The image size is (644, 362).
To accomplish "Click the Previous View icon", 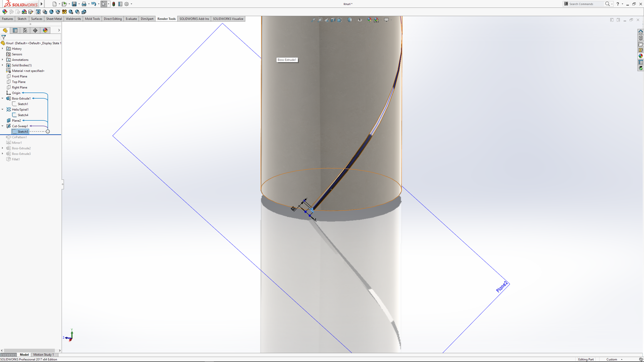I will 327,20.
